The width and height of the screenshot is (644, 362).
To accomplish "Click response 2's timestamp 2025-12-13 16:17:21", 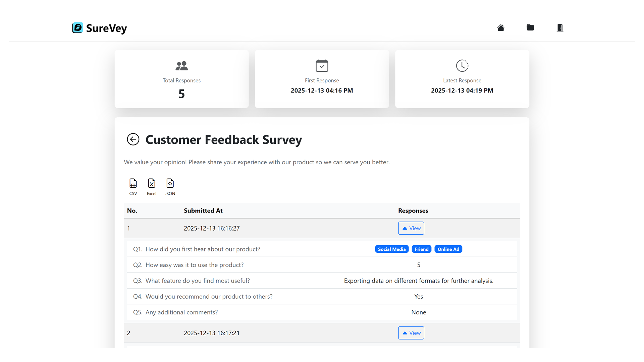I will click(x=212, y=333).
